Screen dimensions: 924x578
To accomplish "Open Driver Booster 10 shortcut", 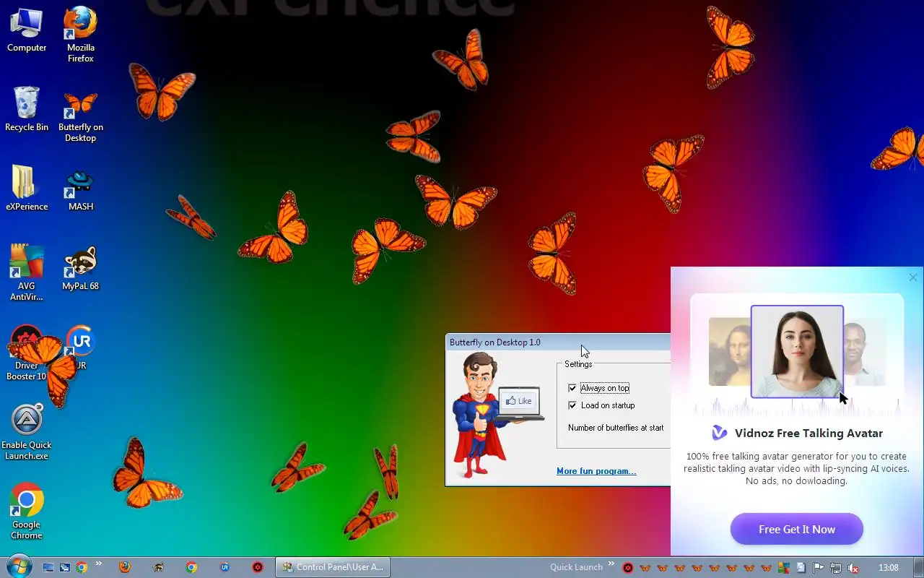I will point(27,353).
